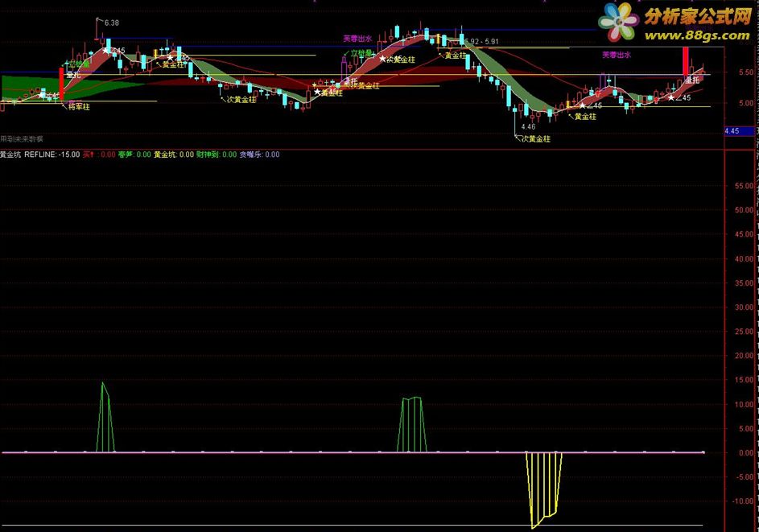
Task: Click the red 买↑: 0.00 readout
Action: pyautogui.click(x=99, y=155)
